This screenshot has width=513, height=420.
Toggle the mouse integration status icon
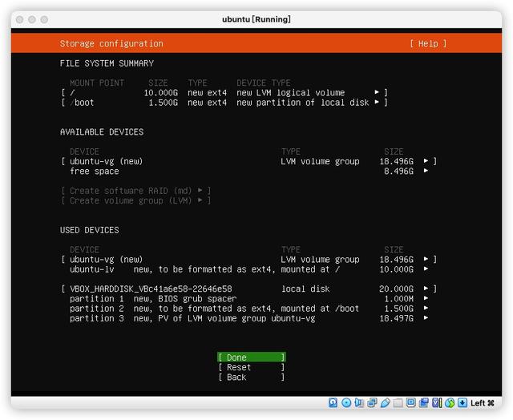(450, 402)
